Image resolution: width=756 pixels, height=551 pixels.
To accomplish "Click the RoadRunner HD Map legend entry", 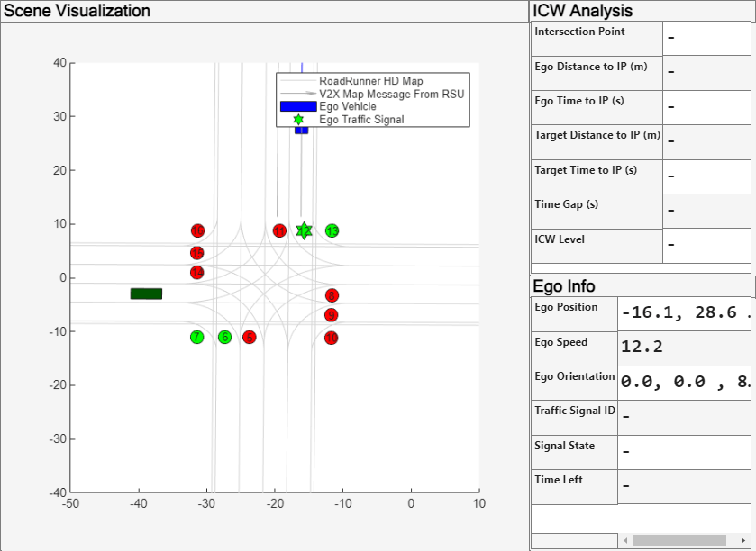I will 370,81.
